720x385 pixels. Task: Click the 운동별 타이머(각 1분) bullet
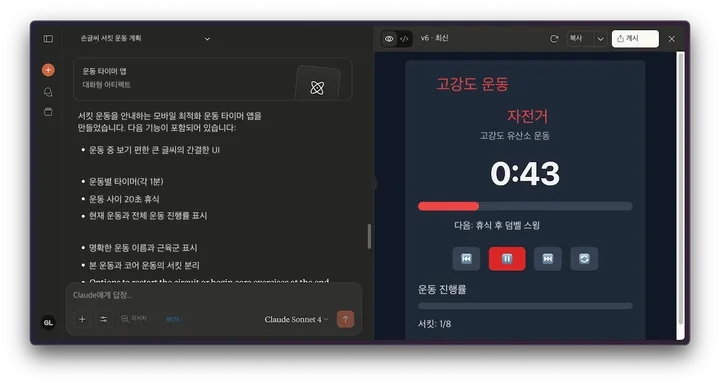pyautogui.click(x=126, y=181)
